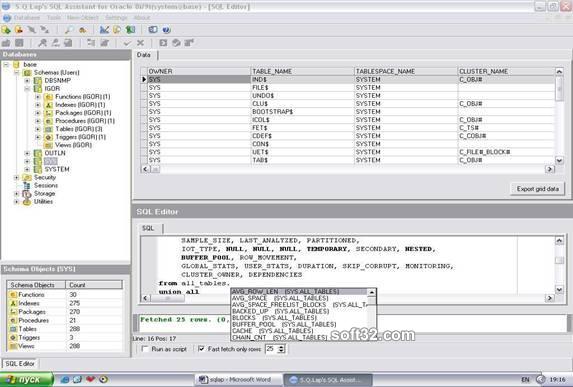This screenshot has height=387, width=573.
Task: Click the icon next to Indexes (IGOR)
Action: (x=49, y=105)
